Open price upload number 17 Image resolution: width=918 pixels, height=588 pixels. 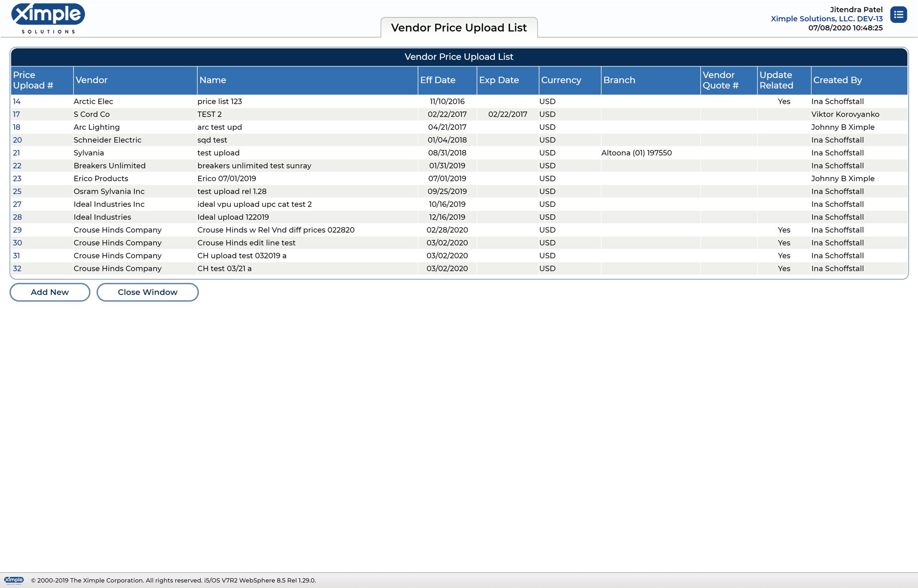coord(17,114)
